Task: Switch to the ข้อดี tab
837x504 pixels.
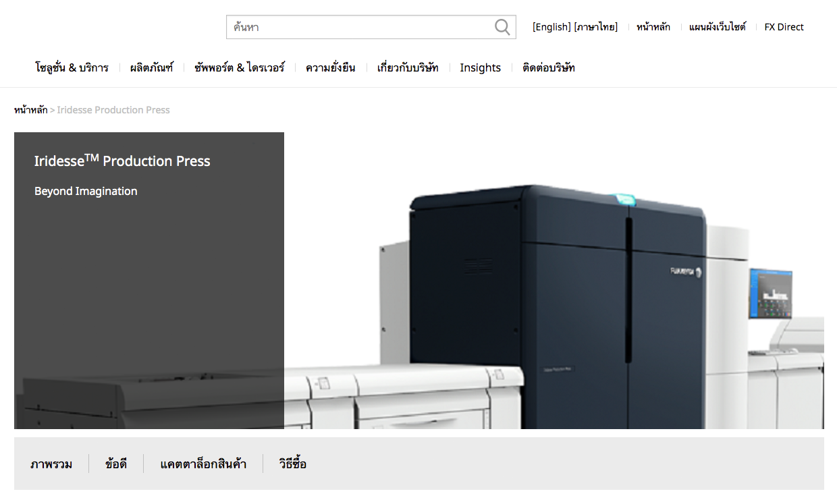Action: [x=116, y=464]
